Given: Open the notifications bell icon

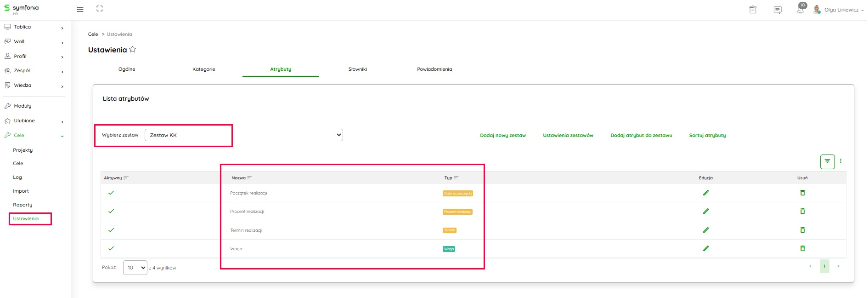Looking at the screenshot, I should click(x=800, y=10).
